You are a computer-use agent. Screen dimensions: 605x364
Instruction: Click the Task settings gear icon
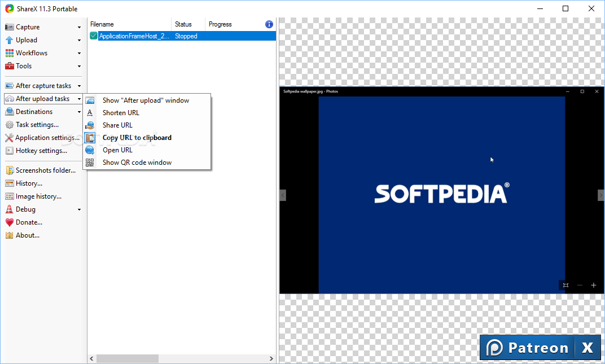pyautogui.click(x=9, y=125)
